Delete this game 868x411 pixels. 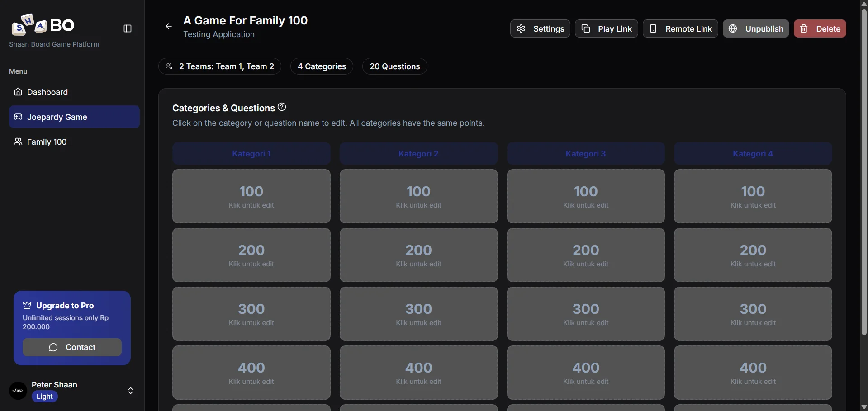coord(820,28)
